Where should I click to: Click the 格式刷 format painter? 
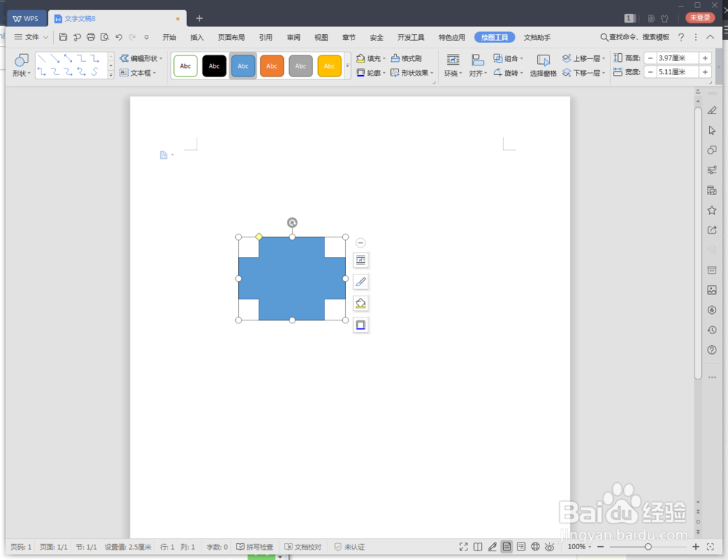coord(406,58)
